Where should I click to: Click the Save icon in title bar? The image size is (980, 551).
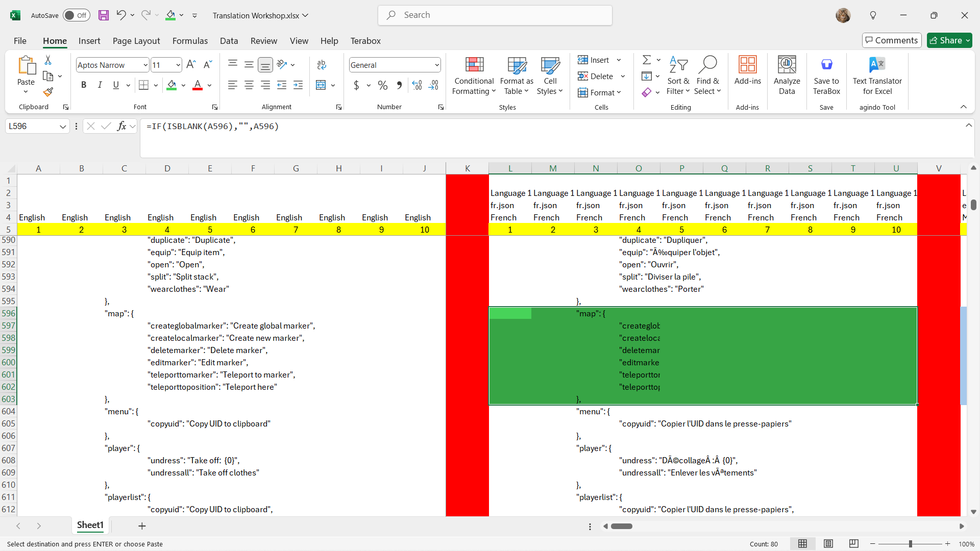(104, 15)
